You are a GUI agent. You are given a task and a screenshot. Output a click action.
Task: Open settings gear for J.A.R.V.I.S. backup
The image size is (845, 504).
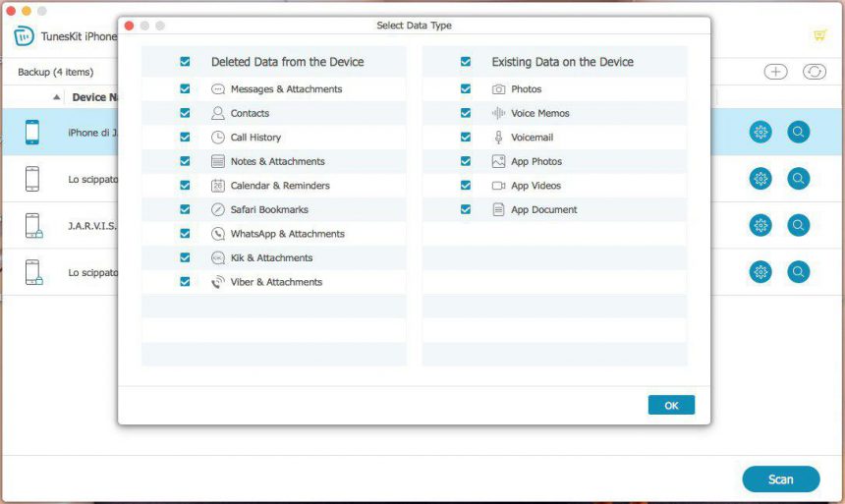(760, 225)
